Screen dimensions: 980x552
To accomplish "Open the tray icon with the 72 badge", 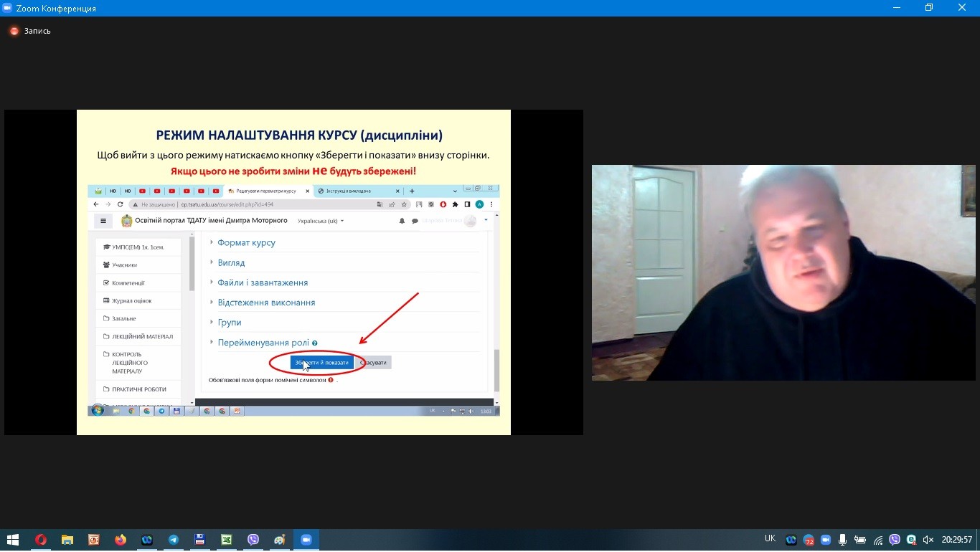I will pyautogui.click(x=809, y=540).
